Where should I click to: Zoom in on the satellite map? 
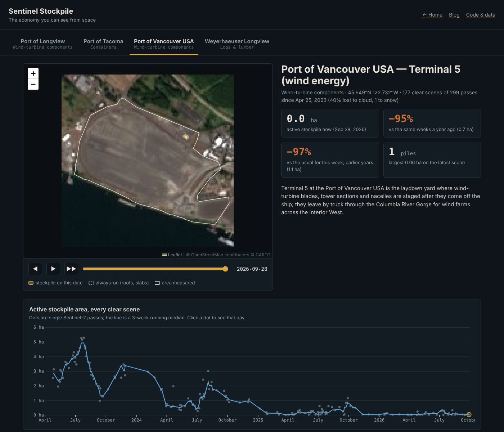click(x=33, y=73)
